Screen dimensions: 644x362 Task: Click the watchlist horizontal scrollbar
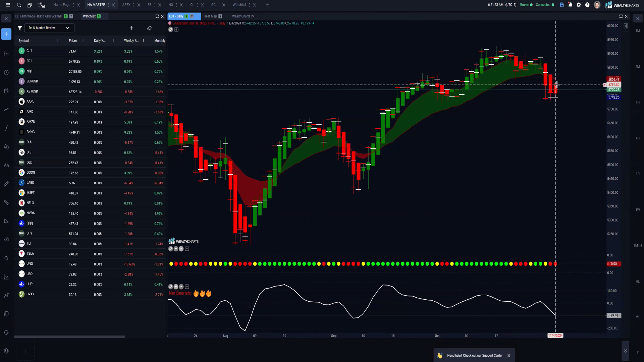pos(69,337)
